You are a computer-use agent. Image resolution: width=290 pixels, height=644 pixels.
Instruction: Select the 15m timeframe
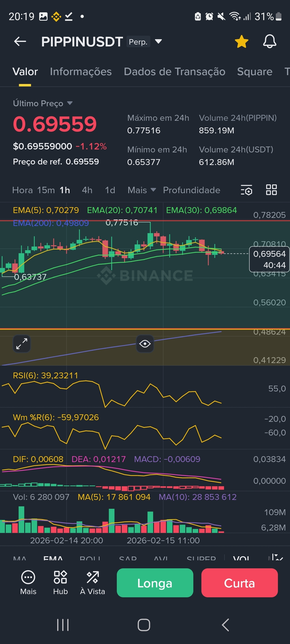(x=46, y=190)
